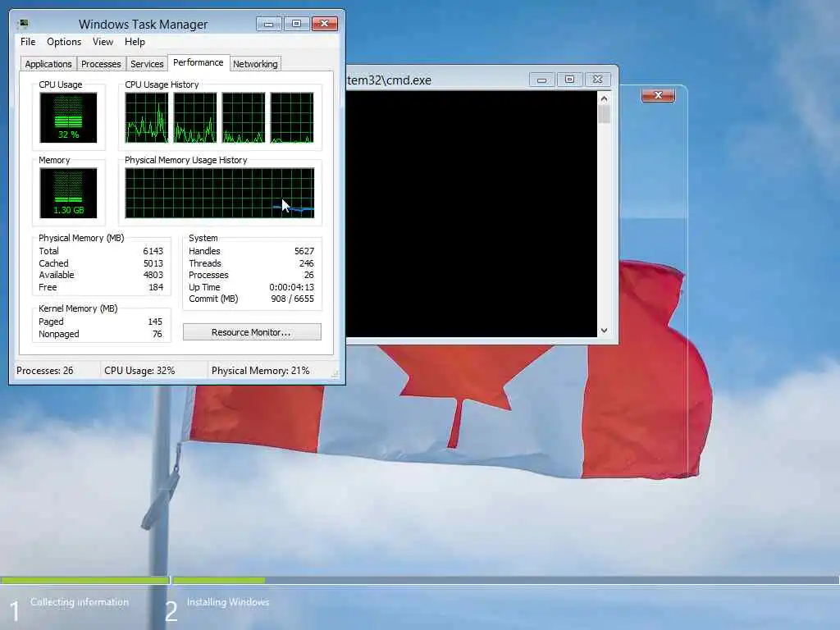Click the Task Manager resize grip corner
The width and height of the screenshot is (840, 630).
pyautogui.click(x=336, y=375)
